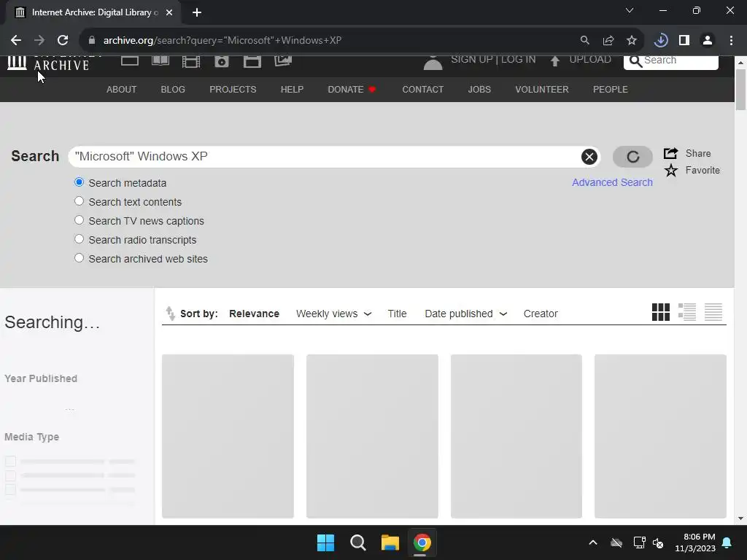
Task: Open File Explorer from taskbar
Action: click(390, 542)
